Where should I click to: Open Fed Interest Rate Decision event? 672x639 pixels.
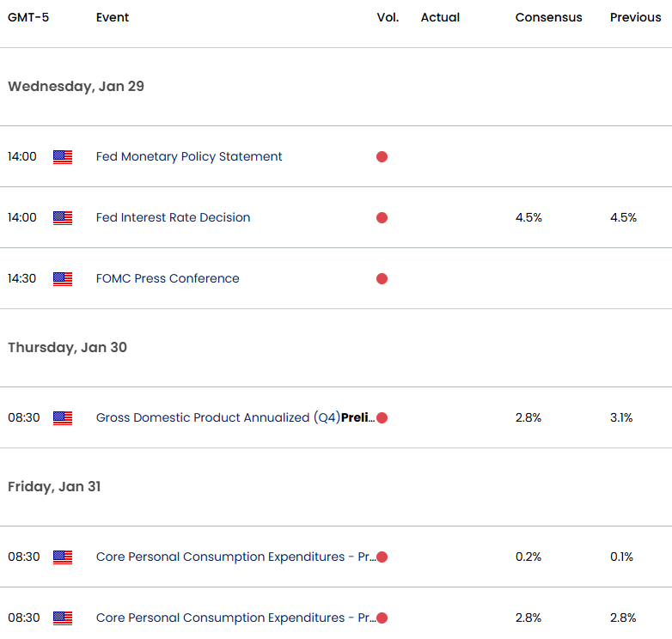[x=173, y=217]
